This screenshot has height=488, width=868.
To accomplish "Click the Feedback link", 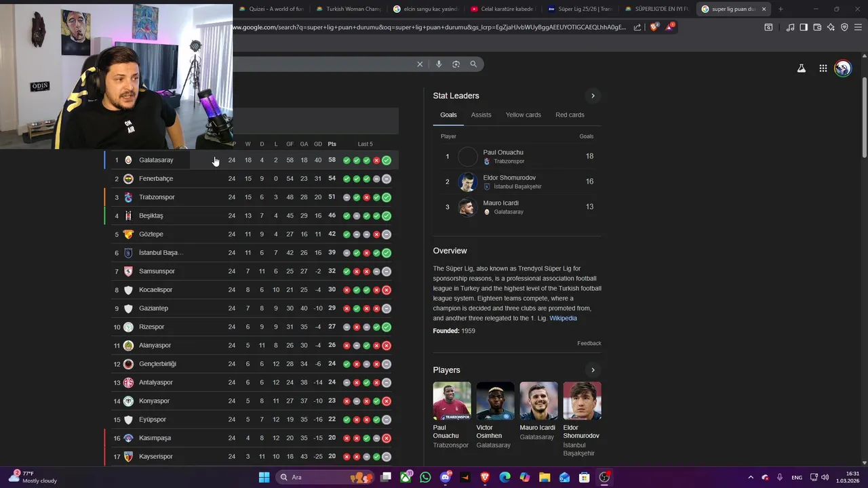I will 589,344.
